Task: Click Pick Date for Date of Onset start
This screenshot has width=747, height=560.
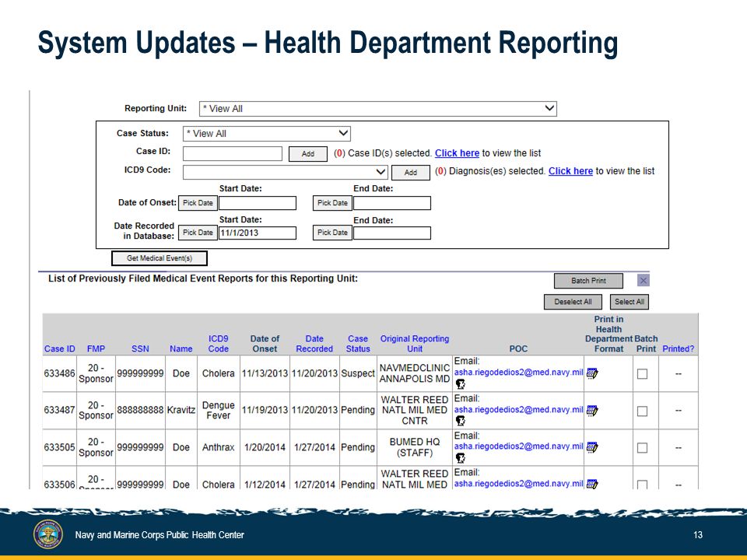Action: [x=198, y=203]
